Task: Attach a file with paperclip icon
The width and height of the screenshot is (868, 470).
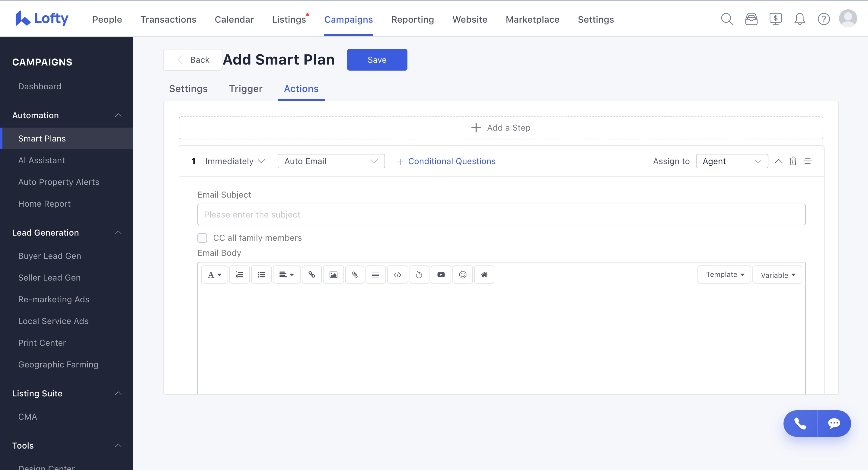Action: point(355,275)
